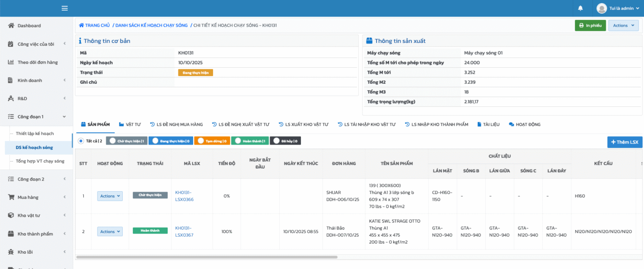The height and width of the screenshot is (269, 644).
Task: Open the KH0131-LSX0367 order link
Action: (184, 232)
